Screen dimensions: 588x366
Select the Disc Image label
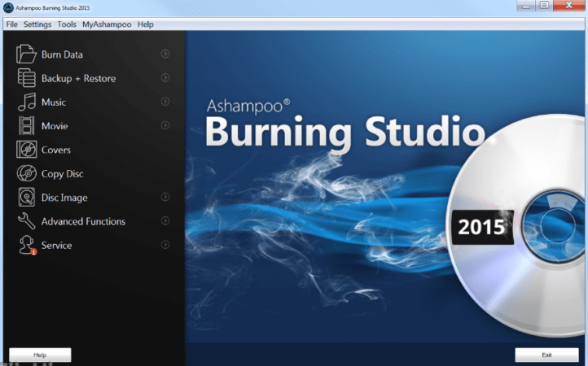[64, 198]
